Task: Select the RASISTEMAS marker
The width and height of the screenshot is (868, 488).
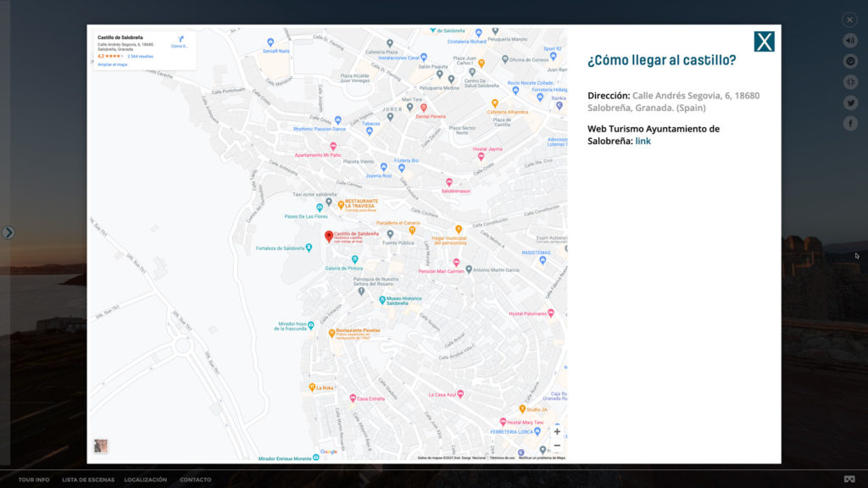Action: [543, 260]
